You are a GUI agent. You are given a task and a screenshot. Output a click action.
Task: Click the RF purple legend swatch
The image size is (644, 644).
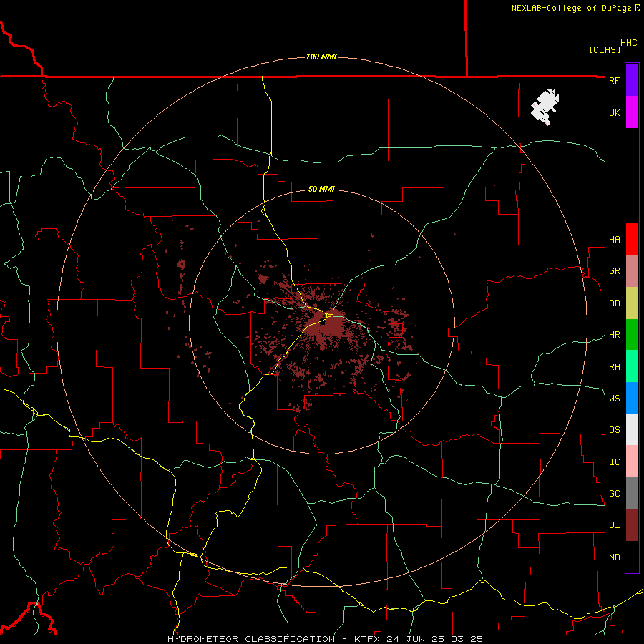coord(632,80)
